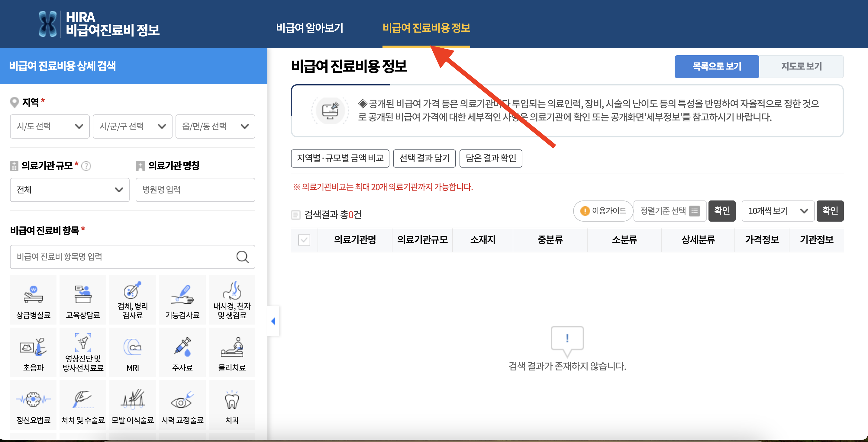
Task: Click the 지역별·규모별 금액 비교 button
Action: 340,158
